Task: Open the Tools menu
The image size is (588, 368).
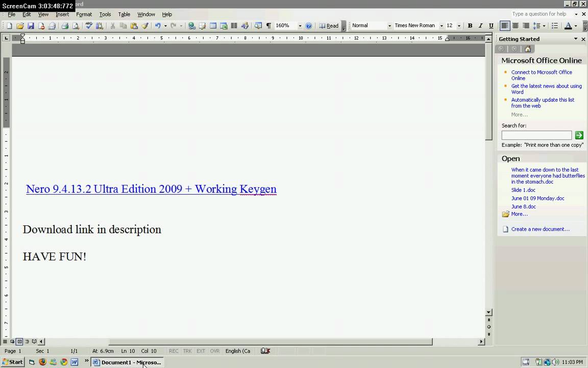Action: pyautogui.click(x=105, y=14)
